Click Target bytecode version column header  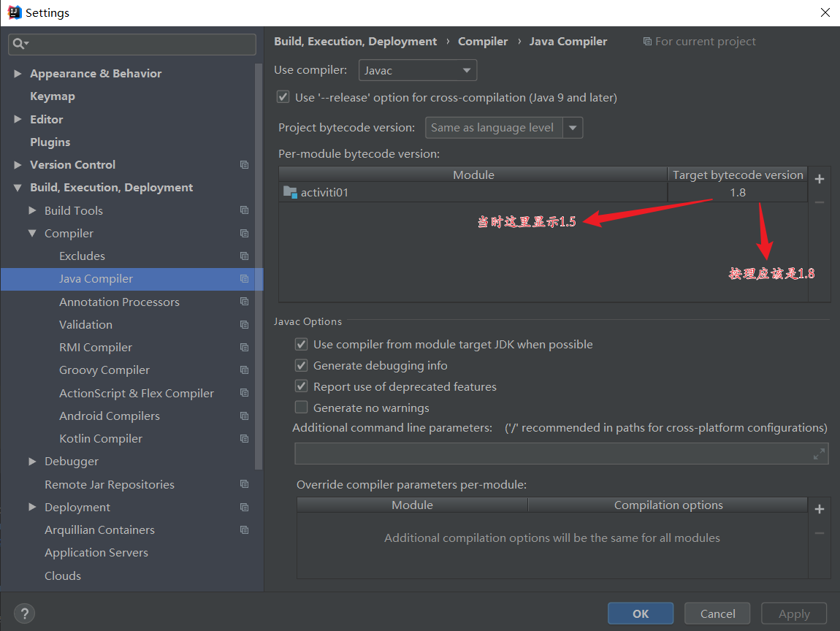pyautogui.click(x=738, y=175)
